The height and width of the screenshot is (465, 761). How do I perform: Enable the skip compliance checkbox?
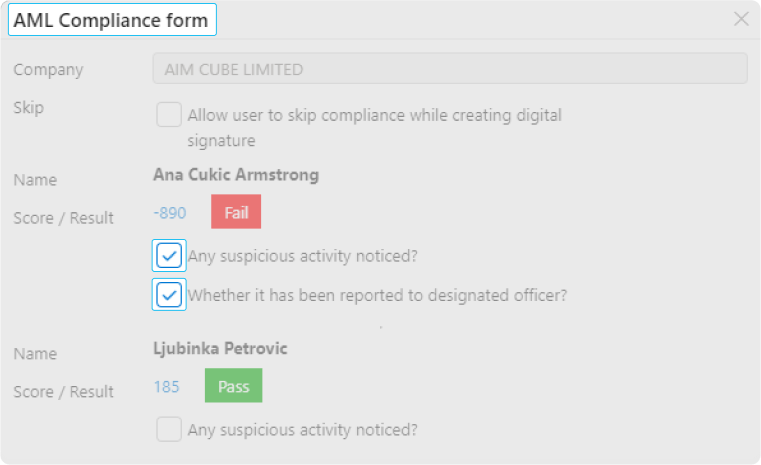[169, 115]
